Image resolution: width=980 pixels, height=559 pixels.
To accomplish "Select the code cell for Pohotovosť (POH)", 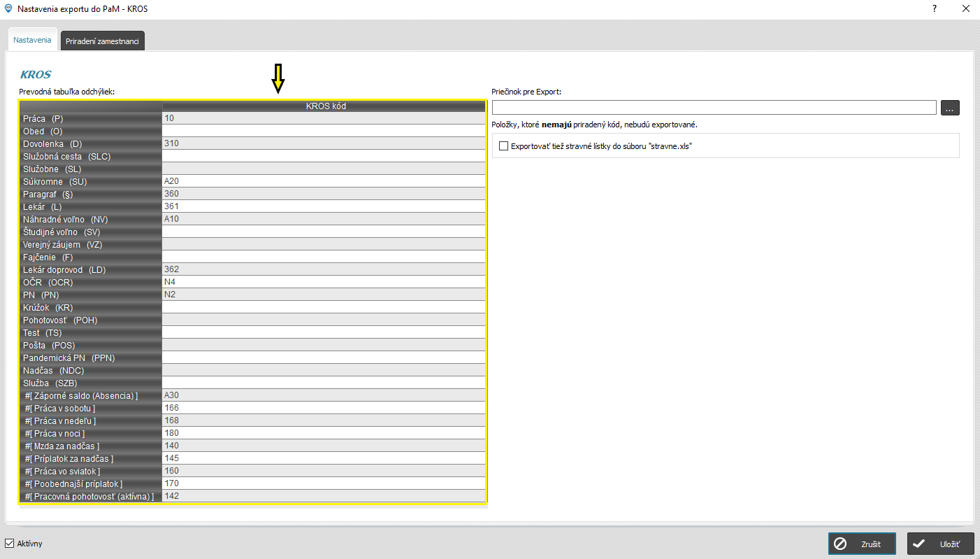I will pyautogui.click(x=324, y=320).
